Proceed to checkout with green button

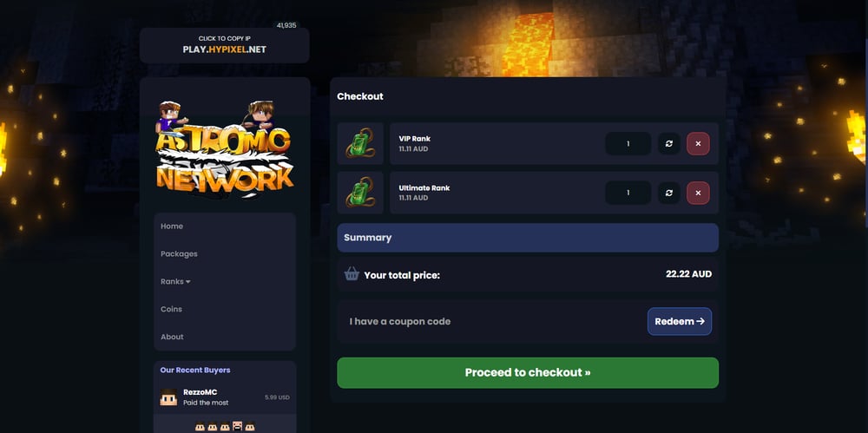tap(528, 372)
